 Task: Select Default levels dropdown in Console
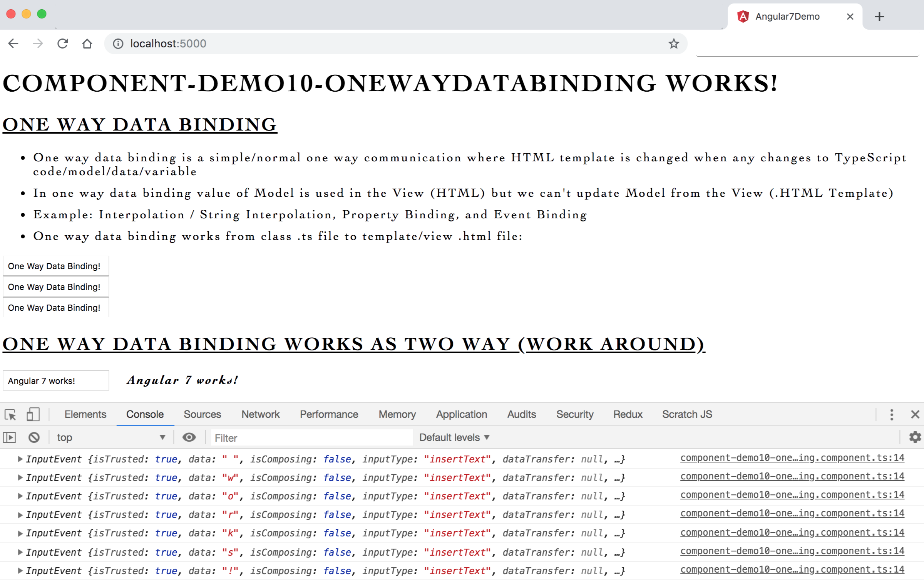tap(454, 437)
